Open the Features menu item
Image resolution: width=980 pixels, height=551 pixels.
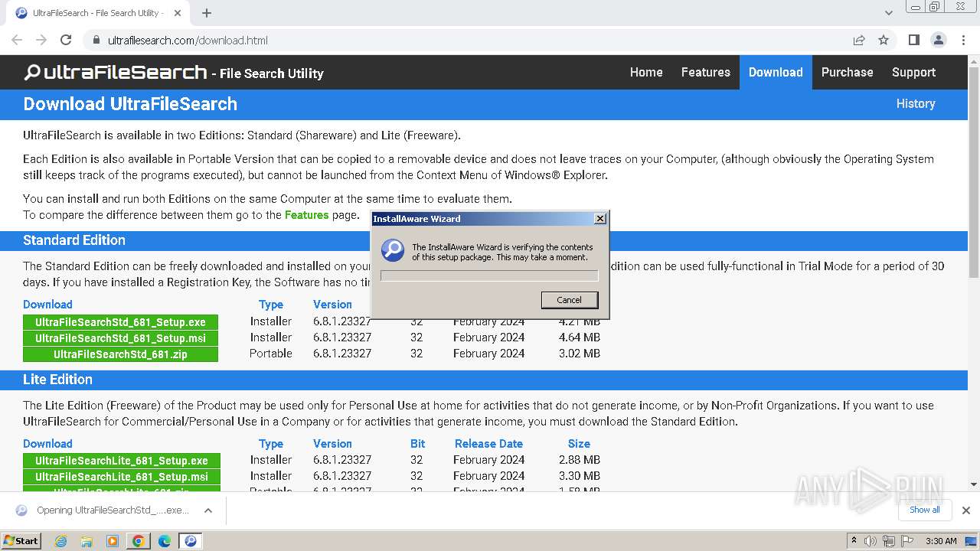click(706, 72)
